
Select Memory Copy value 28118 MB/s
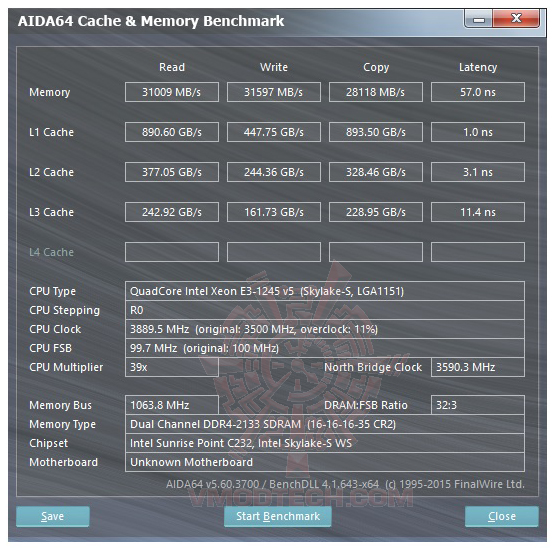tap(376, 92)
